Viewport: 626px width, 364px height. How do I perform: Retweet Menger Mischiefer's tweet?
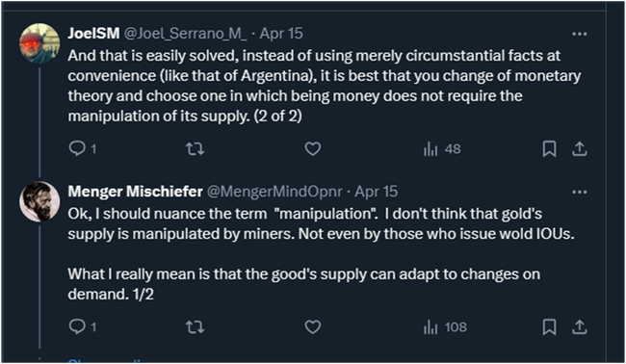point(196,327)
